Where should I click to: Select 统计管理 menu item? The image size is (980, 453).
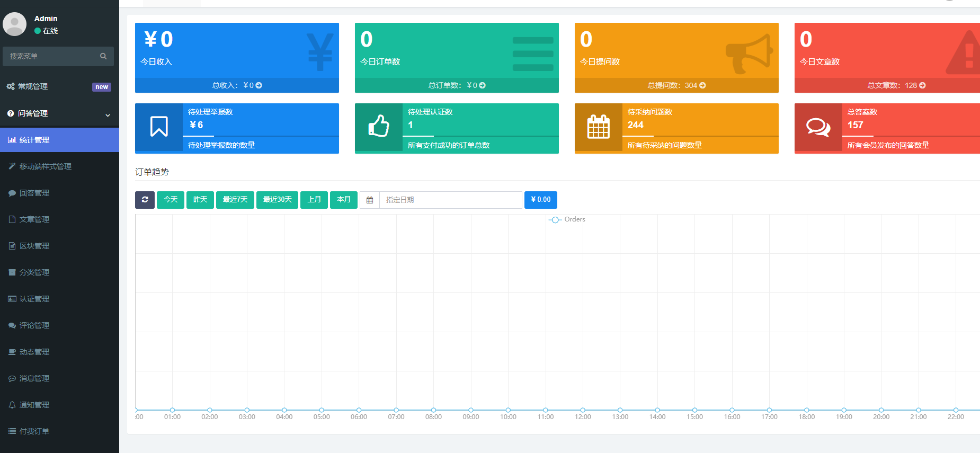click(x=59, y=140)
